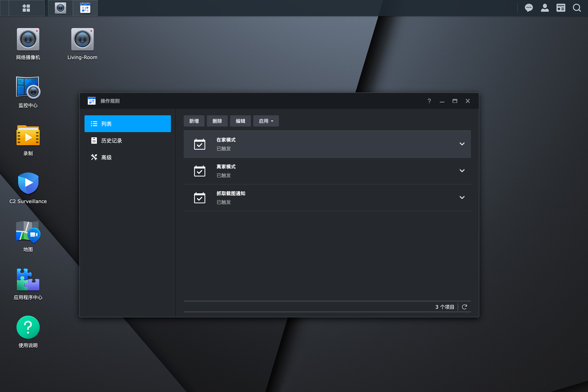Open 录制 desktop icon

click(x=28, y=140)
